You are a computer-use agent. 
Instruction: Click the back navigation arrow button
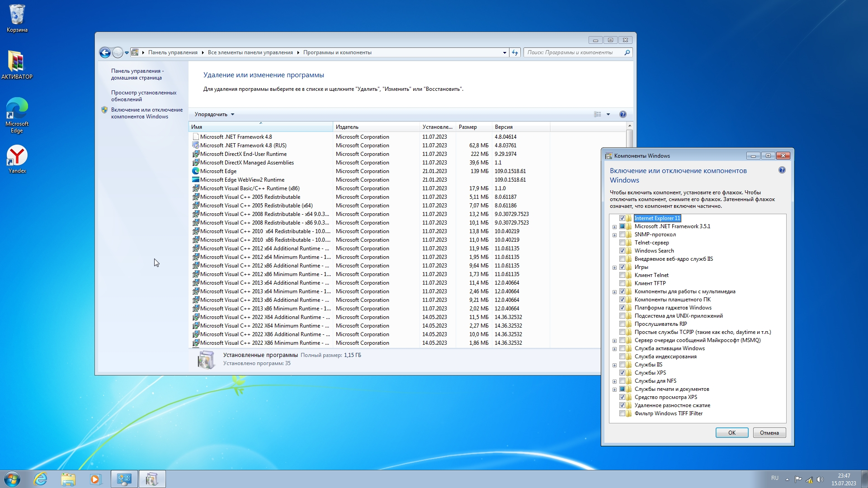pyautogui.click(x=105, y=53)
